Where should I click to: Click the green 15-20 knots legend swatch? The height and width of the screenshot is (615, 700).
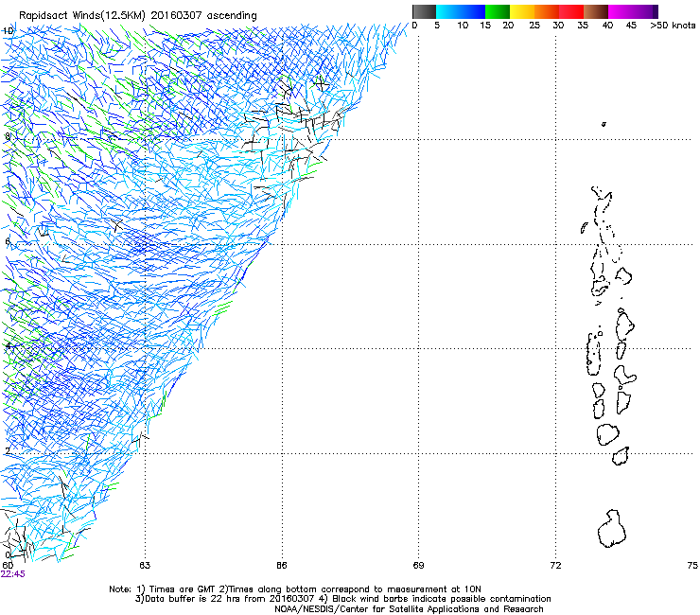[x=498, y=11]
